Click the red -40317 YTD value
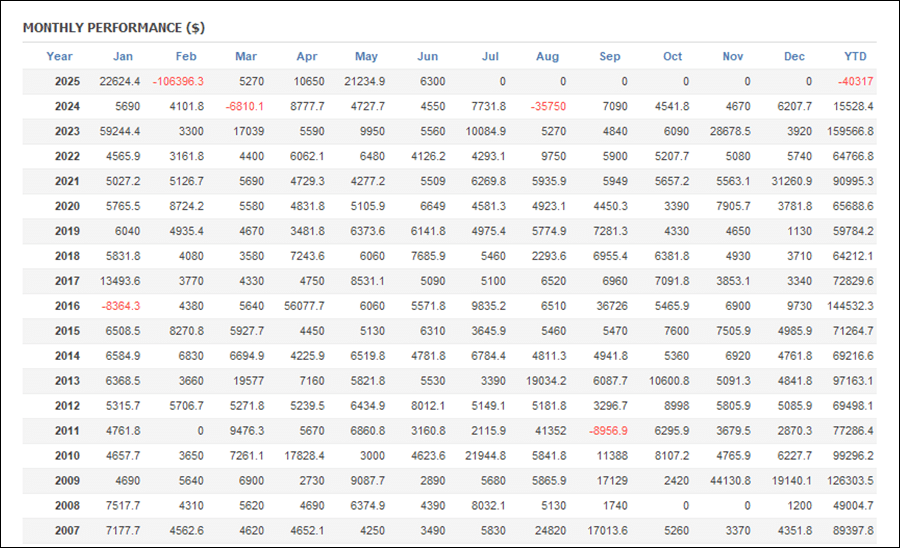900x548 pixels. (x=855, y=81)
